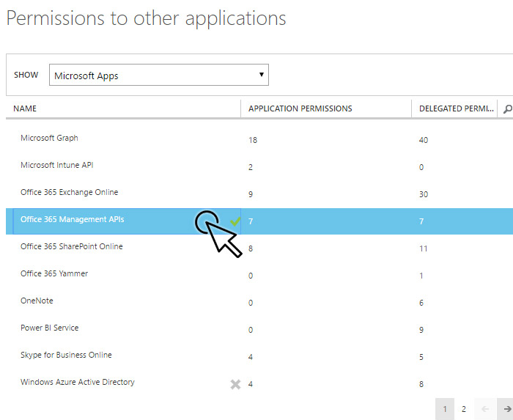Click application permissions value 4 for Skype
Screen dimensions: 513x420
[x=251, y=358]
